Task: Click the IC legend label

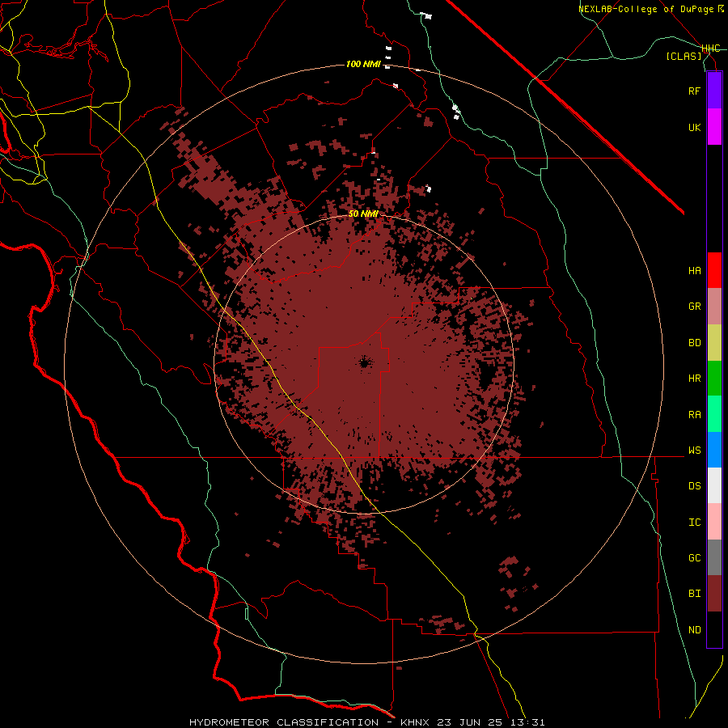Action: tap(694, 523)
